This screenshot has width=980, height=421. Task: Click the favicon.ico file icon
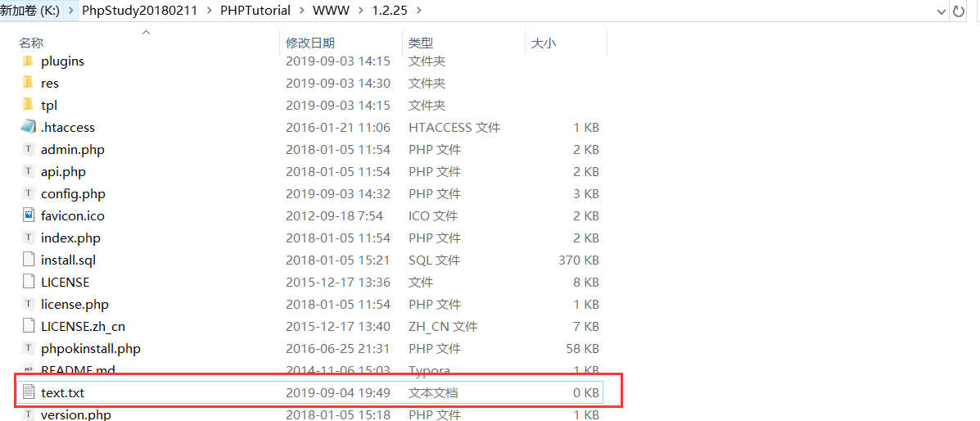click(28, 215)
